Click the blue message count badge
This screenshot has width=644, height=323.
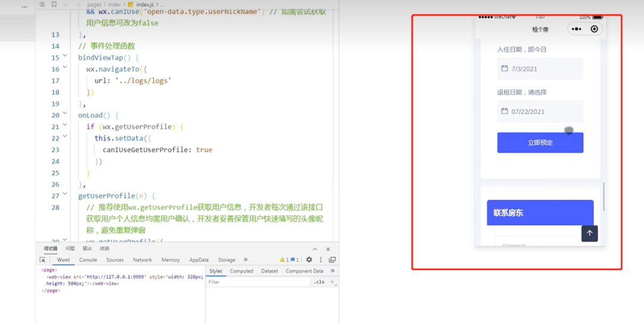(295, 260)
